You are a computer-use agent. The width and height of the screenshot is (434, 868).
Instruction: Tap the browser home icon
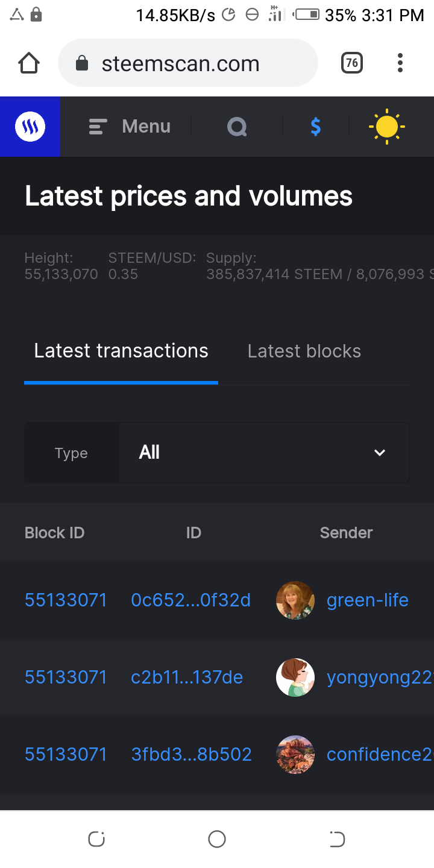coord(29,63)
